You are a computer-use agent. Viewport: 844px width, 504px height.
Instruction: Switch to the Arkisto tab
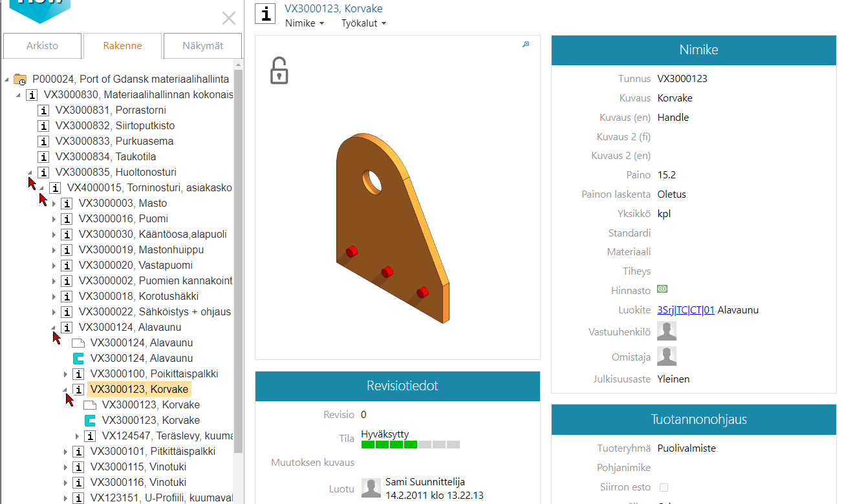(43, 46)
